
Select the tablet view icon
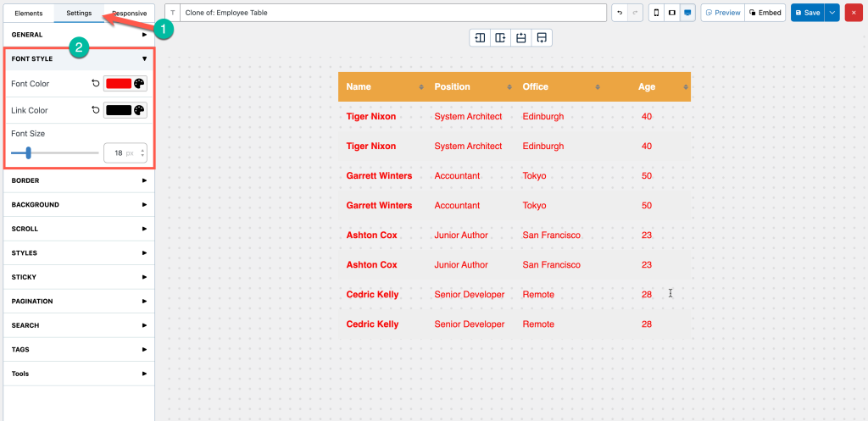(671, 13)
